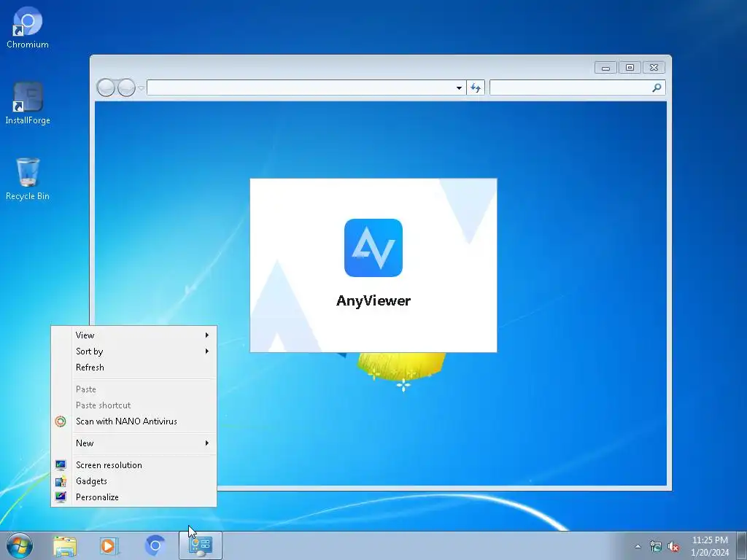Viewport: 747px width, 560px height.
Task: Click the address bar refresh icon
Action: (x=476, y=87)
